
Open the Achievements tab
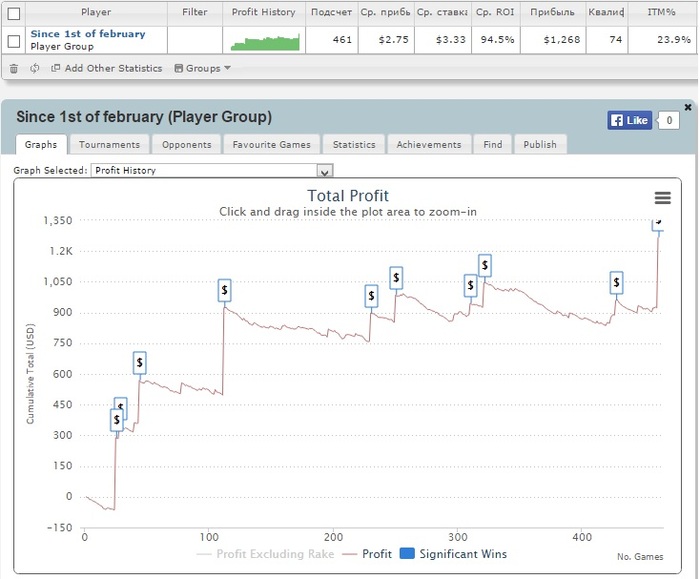point(429,145)
